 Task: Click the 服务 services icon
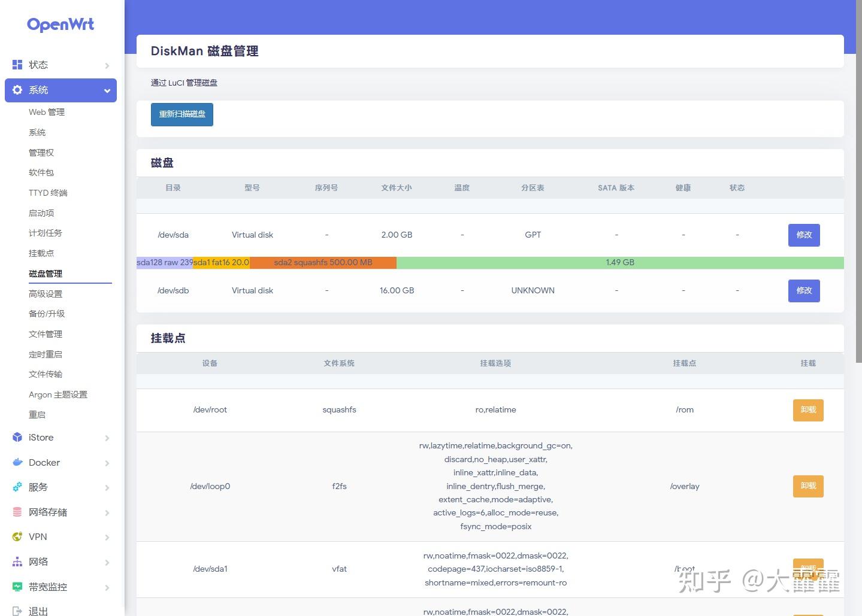(x=17, y=487)
